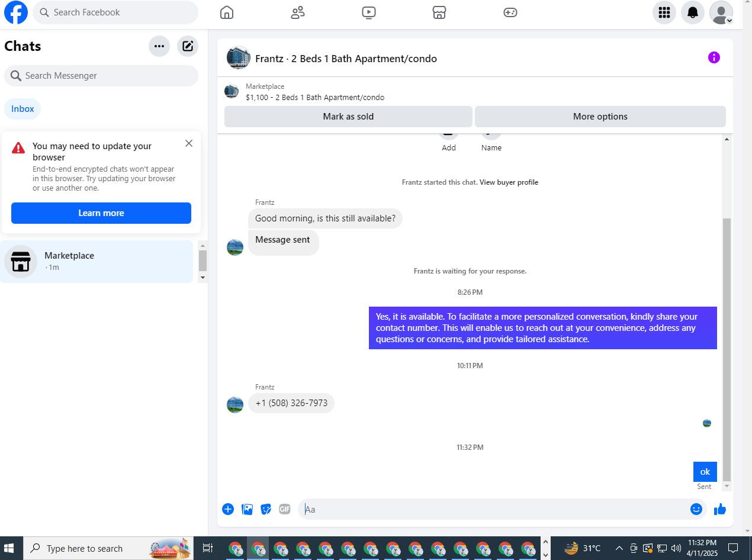Viewport: 752px width, 560px height.
Task: Focus the Search Messenger field
Action: (x=101, y=76)
